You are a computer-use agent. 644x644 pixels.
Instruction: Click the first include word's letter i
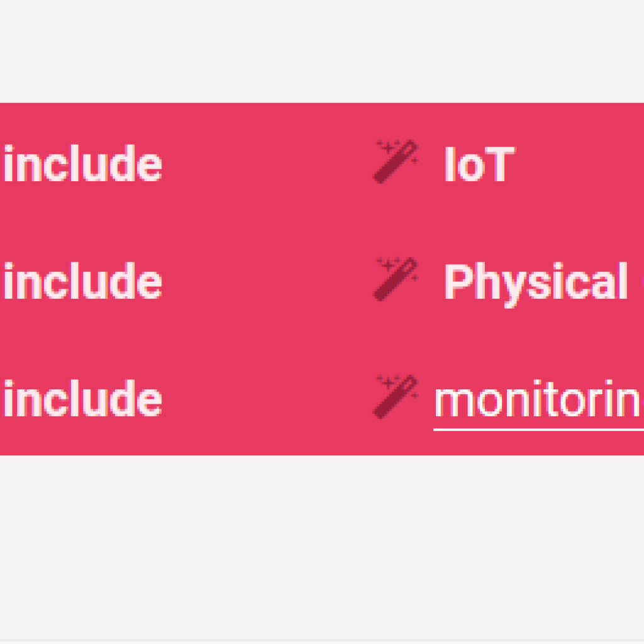pos(9,163)
